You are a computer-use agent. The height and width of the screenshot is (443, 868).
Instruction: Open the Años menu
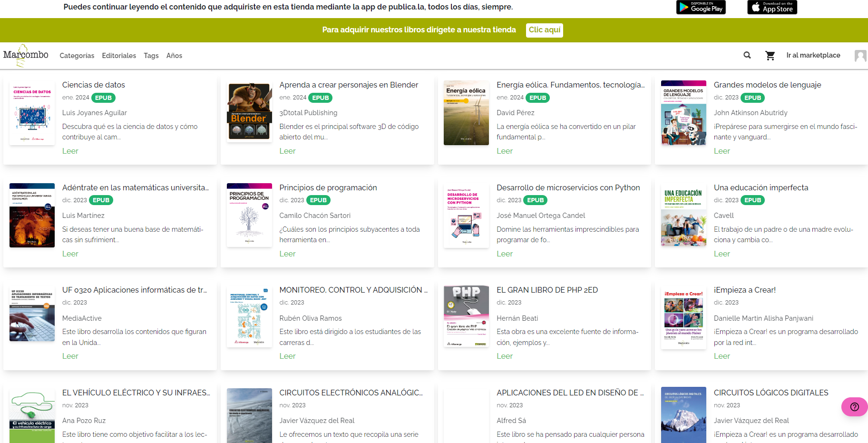coord(174,56)
